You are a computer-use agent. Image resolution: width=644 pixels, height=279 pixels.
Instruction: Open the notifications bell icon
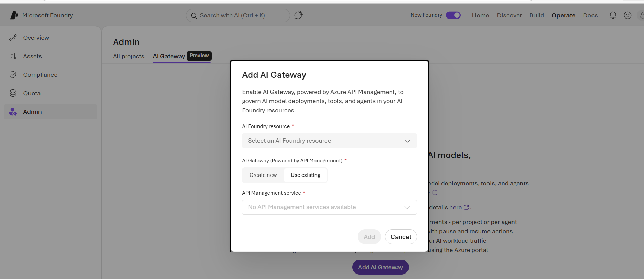click(x=613, y=15)
